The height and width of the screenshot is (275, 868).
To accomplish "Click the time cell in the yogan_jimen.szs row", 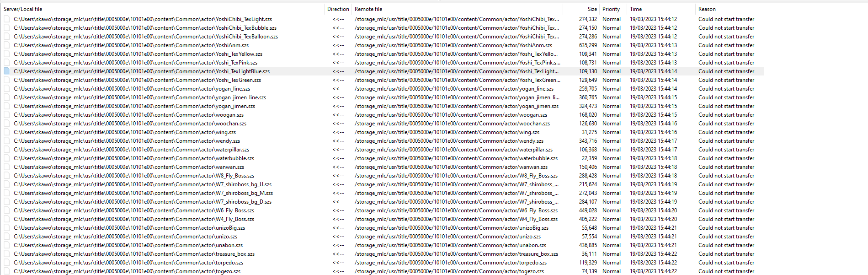I will [653, 106].
